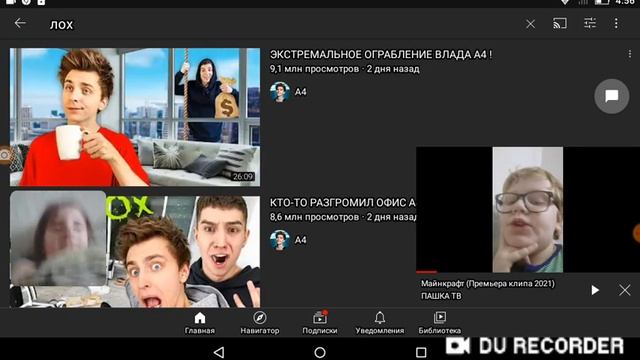Screen dimensions: 640x360
Task: Open the Главная tab
Action: point(200,323)
